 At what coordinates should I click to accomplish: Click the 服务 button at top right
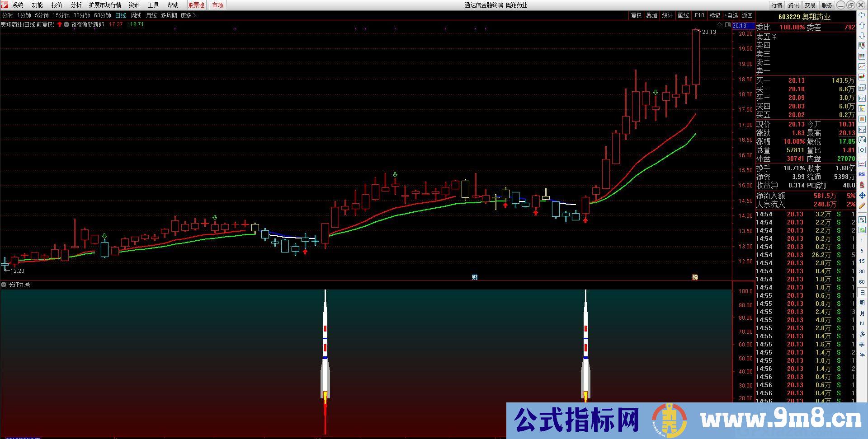[x=827, y=5]
